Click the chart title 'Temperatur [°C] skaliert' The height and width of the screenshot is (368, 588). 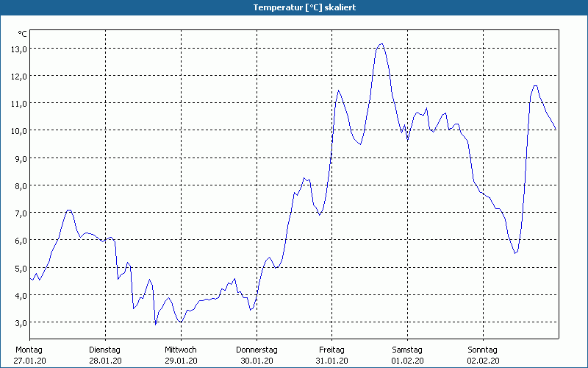pyautogui.click(x=294, y=7)
